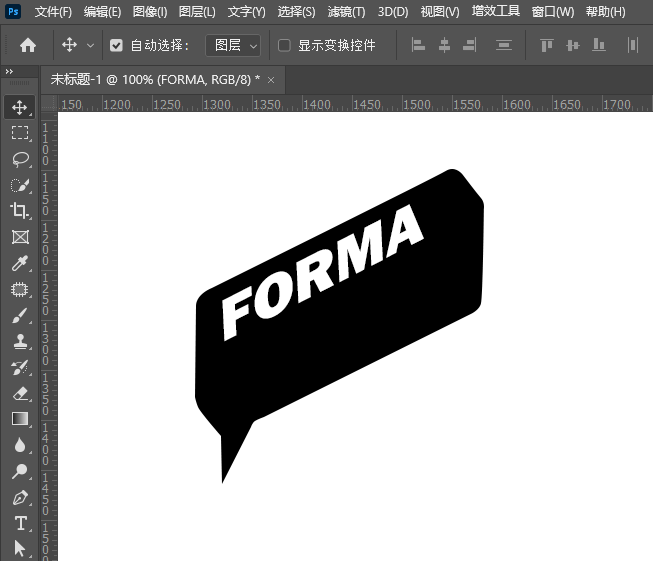Select the Horizontal Type tool

[20, 523]
